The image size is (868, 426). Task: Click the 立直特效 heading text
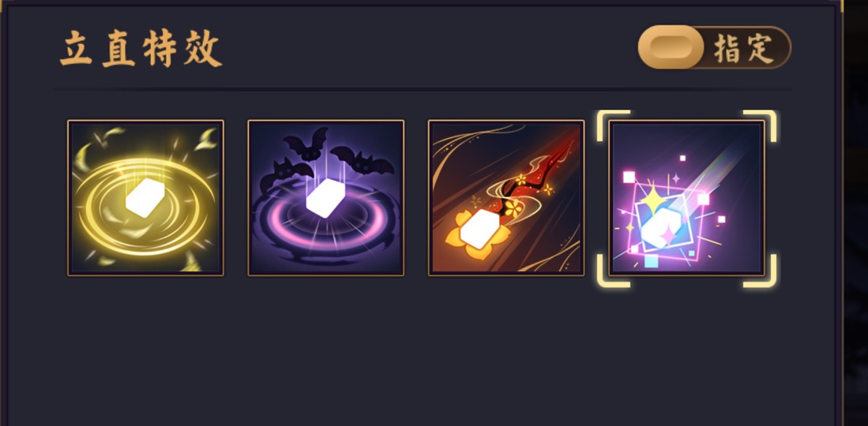tap(141, 49)
